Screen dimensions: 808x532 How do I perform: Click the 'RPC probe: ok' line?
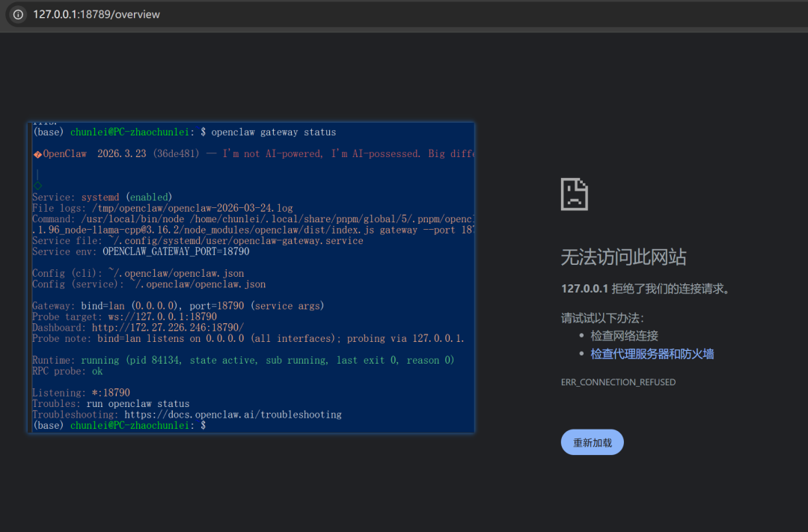click(67, 371)
